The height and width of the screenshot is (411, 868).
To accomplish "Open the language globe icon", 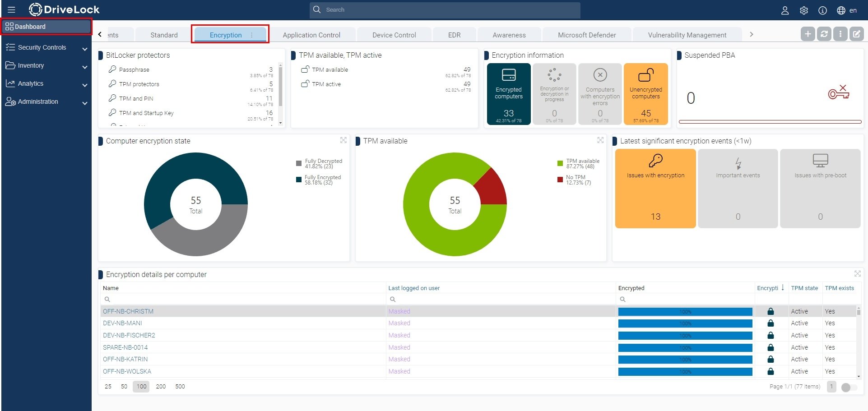I will pyautogui.click(x=840, y=10).
